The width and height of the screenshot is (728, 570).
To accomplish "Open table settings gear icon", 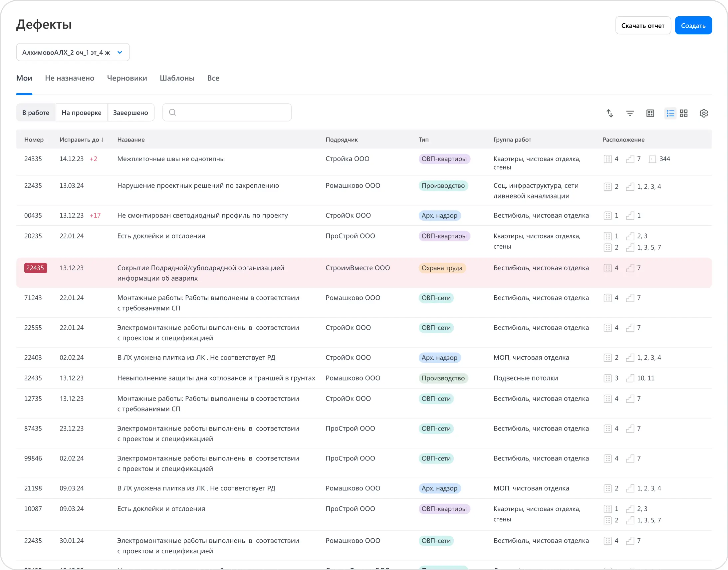I will (x=704, y=113).
